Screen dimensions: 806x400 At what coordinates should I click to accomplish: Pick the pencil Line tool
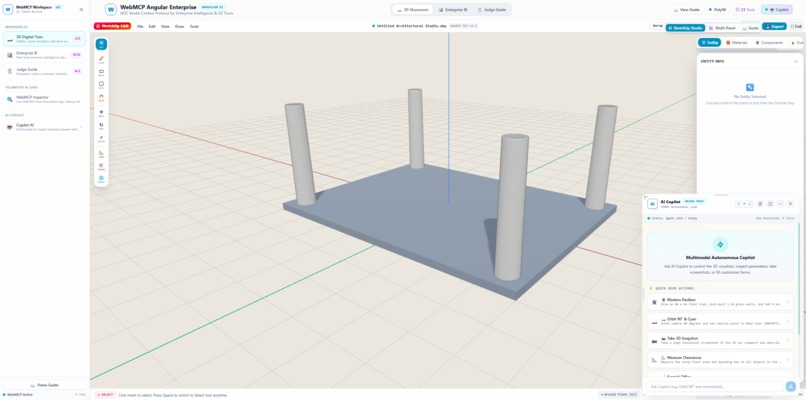click(101, 59)
